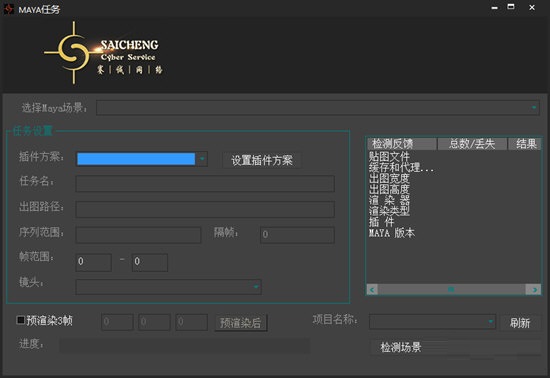This screenshot has height=378, width=550.
Task: Click the 总数/丢失 column header
Action: coord(472,144)
